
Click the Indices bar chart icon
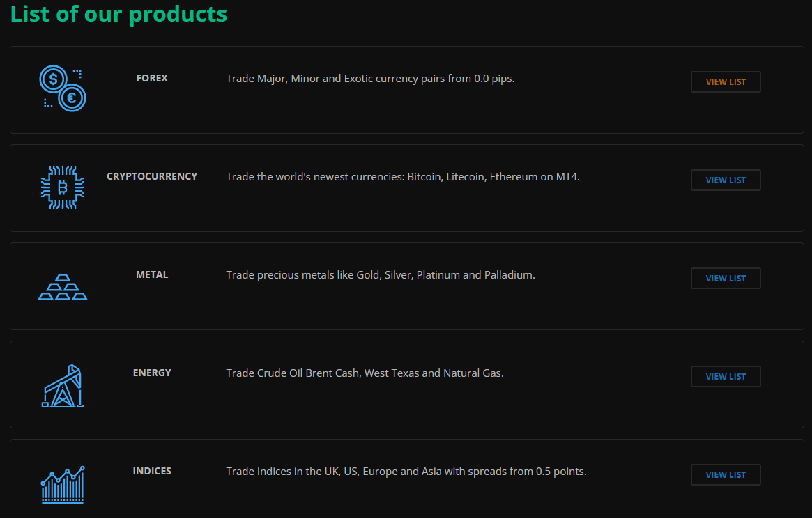(63, 485)
